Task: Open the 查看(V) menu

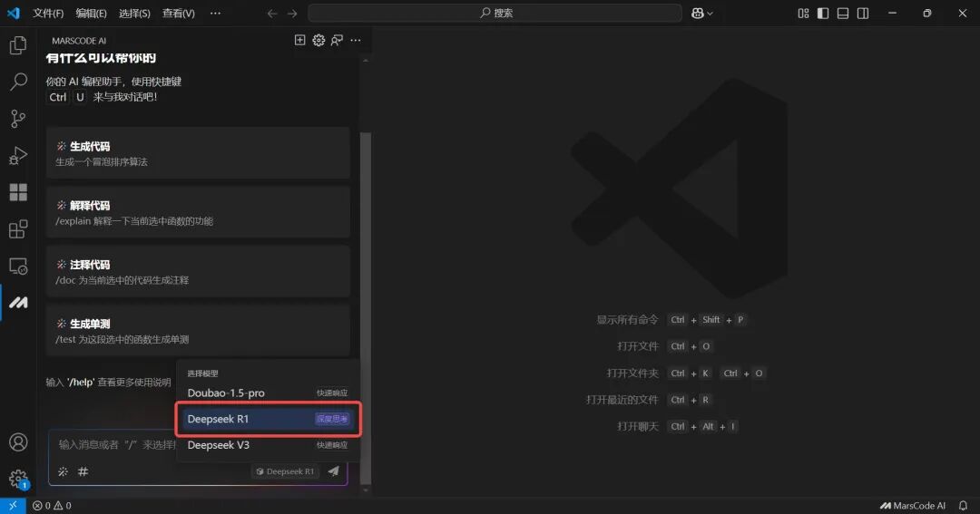Action: click(179, 13)
